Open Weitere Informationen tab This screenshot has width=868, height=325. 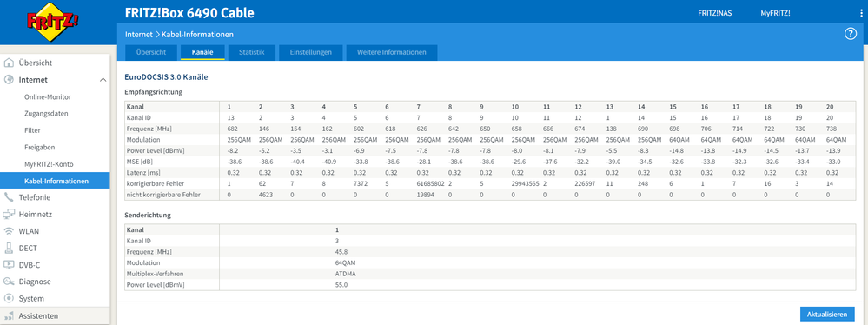click(391, 53)
